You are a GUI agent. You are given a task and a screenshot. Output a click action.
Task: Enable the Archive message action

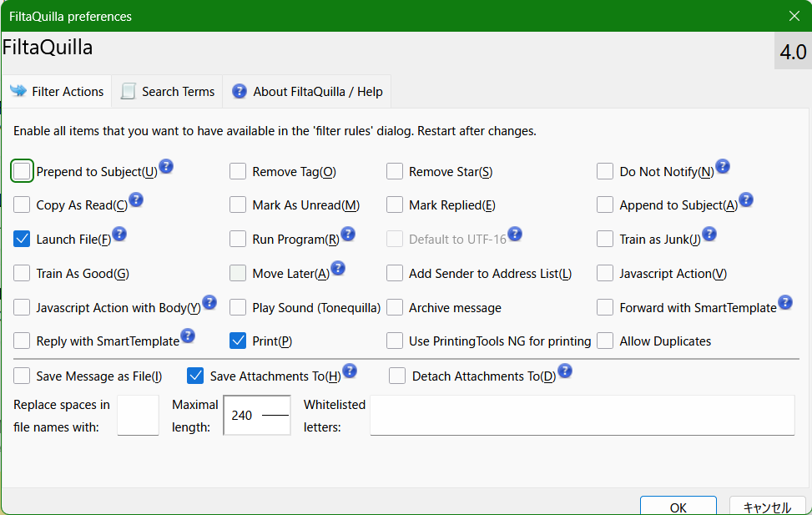click(x=394, y=307)
